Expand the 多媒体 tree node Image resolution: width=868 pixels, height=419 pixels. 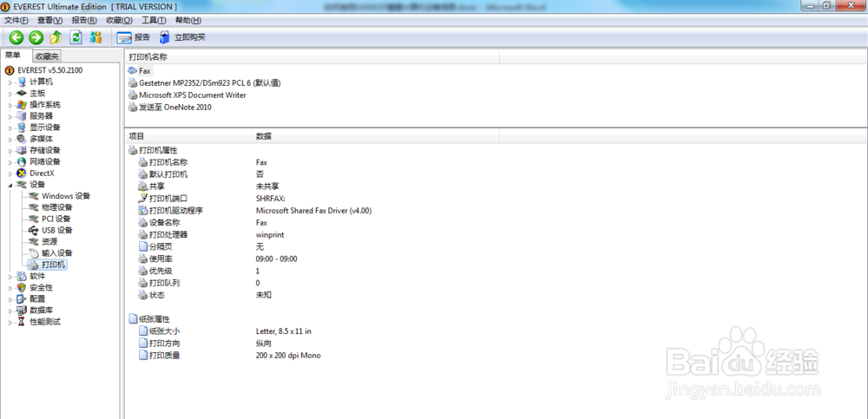tap(10, 139)
